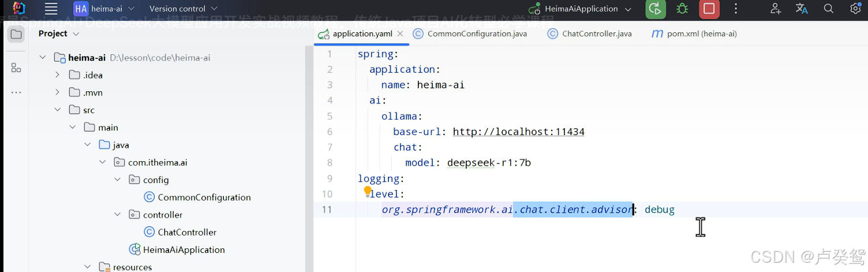This screenshot has width=868, height=272.
Task: Click the translate icon in top toolbar
Action: (802, 9)
